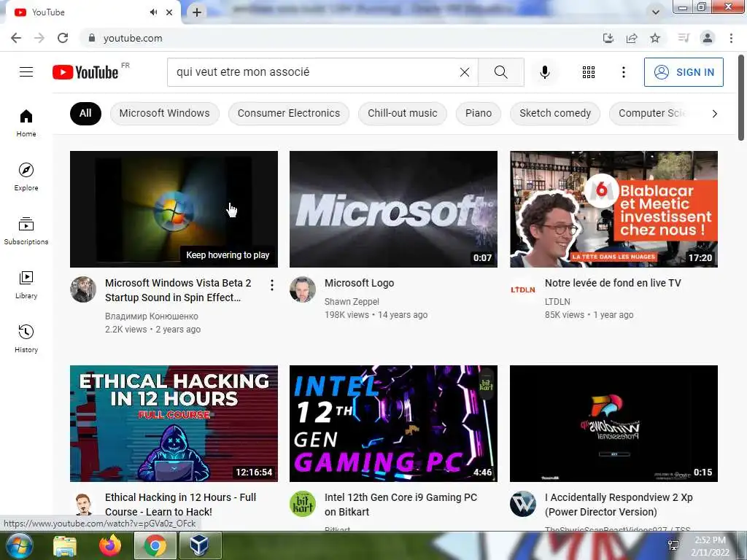Open the Ethical Hacking in 12 Hours thumbnail
The width and height of the screenshot is (747, 560).
coord(174,424)
